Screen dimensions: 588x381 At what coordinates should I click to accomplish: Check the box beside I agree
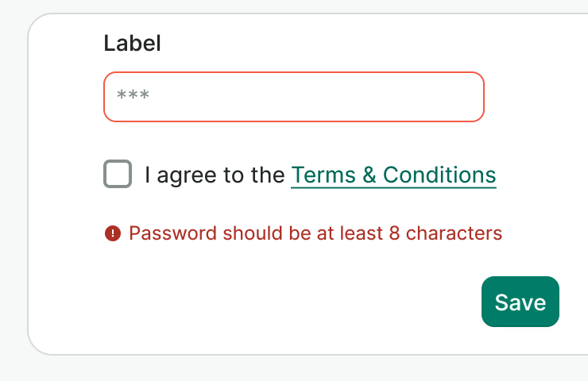point(118,174)
